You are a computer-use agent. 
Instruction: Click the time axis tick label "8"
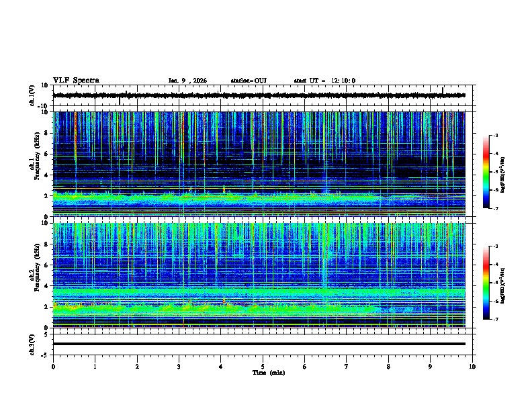(388, 367)
